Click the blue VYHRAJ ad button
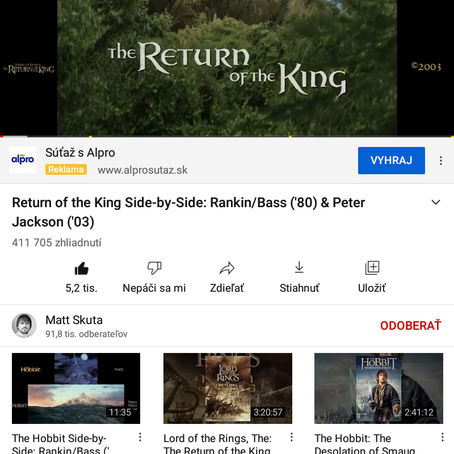 click(x=391, y=160)
